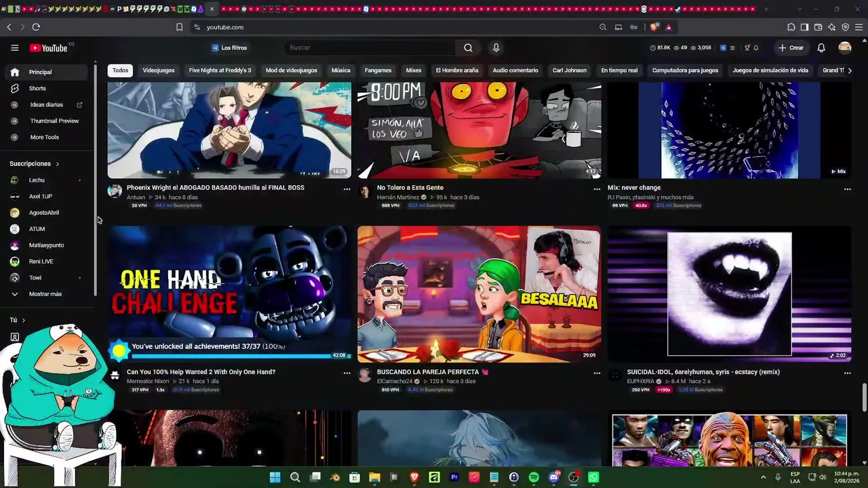Expand the Suscripciones section
Viewport: 868px width, 488px height.
click(35, 164)
